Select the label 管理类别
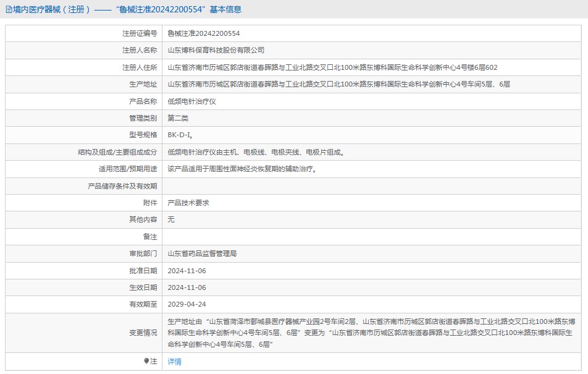The width and height of the screenshot is (588, 374). (x=143, y=118)
